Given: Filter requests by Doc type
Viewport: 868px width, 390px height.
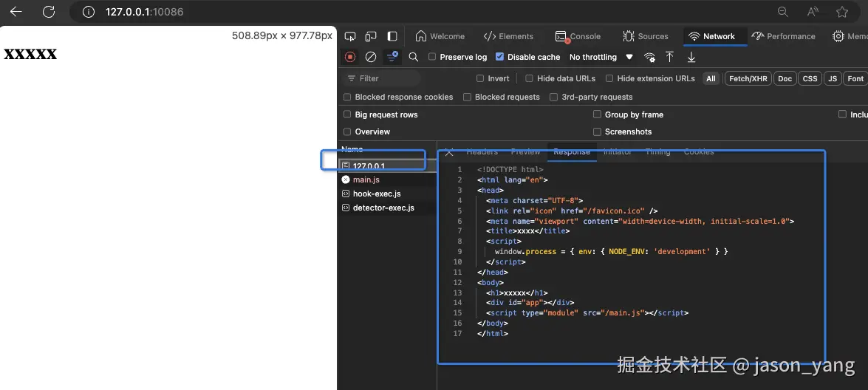Looking at the screenshot, I should [x=785, y=78].
